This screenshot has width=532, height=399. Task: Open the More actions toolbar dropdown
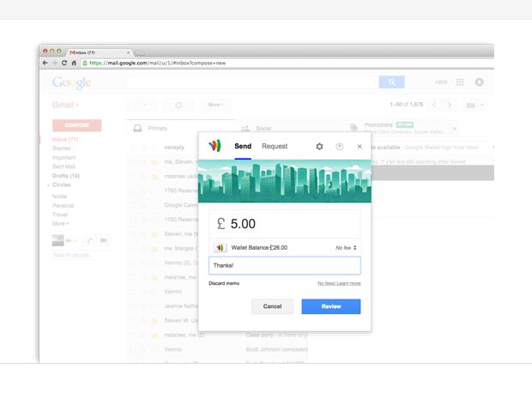[x=215, y=105]
